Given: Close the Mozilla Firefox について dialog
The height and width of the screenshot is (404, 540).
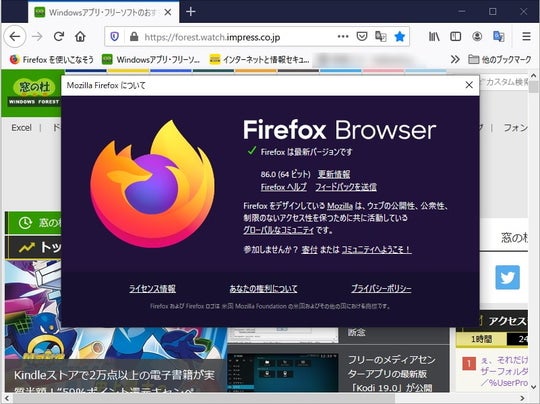Looking at the screenshot, I should click(469, 85).
